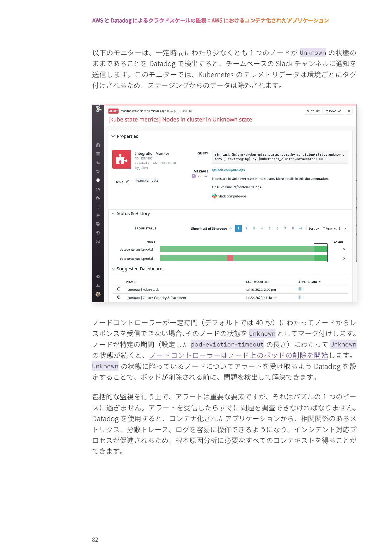Edit tags with the pencil icon

(x=127, y=182)
